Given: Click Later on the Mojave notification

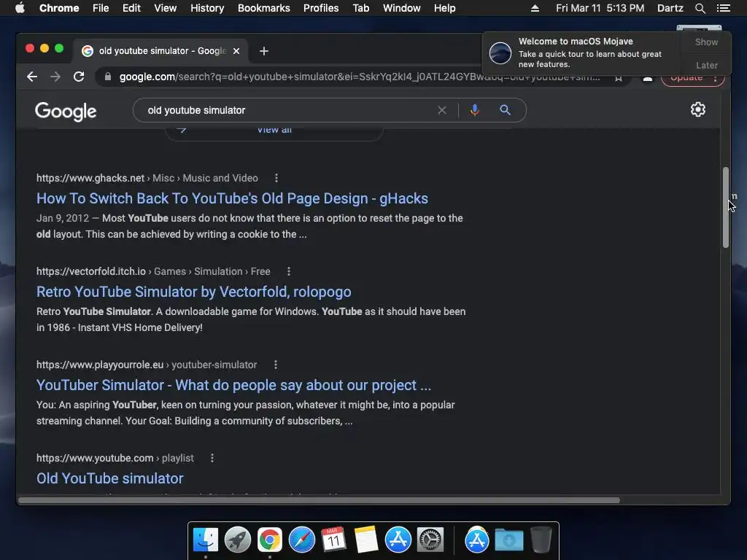Looking at the screenshot, I should click(x=706, y=65).
